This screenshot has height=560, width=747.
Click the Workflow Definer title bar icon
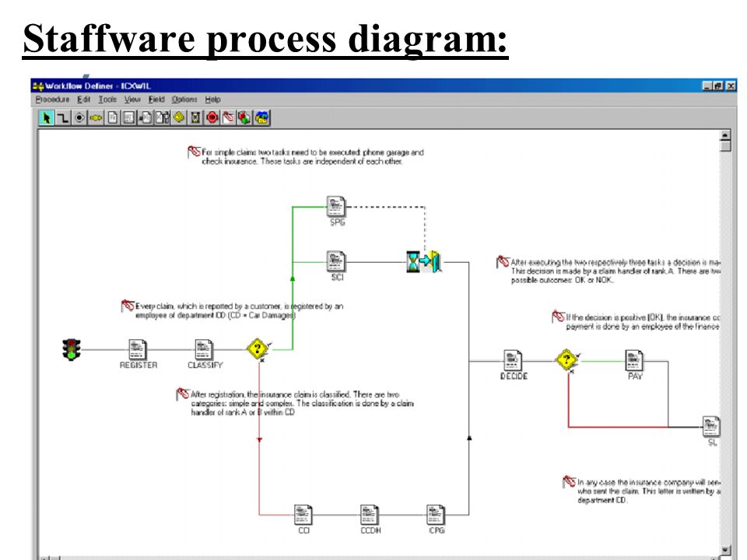[x=38, y=86]
